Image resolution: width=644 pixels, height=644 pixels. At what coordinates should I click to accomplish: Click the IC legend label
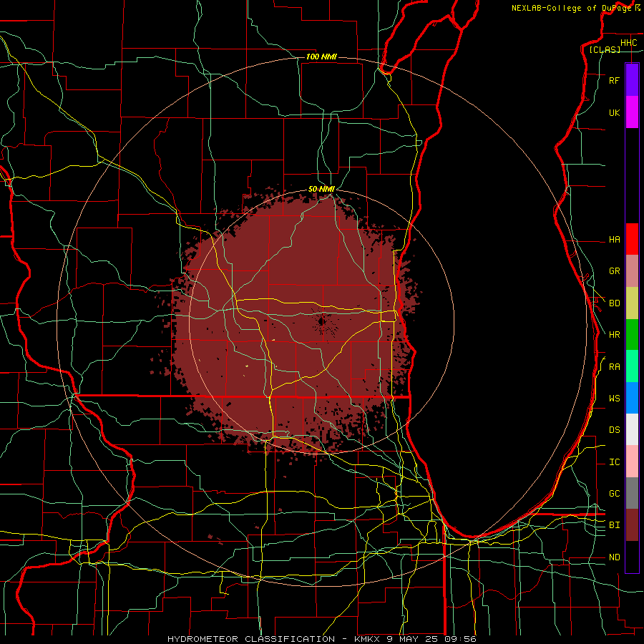(615, 462)
